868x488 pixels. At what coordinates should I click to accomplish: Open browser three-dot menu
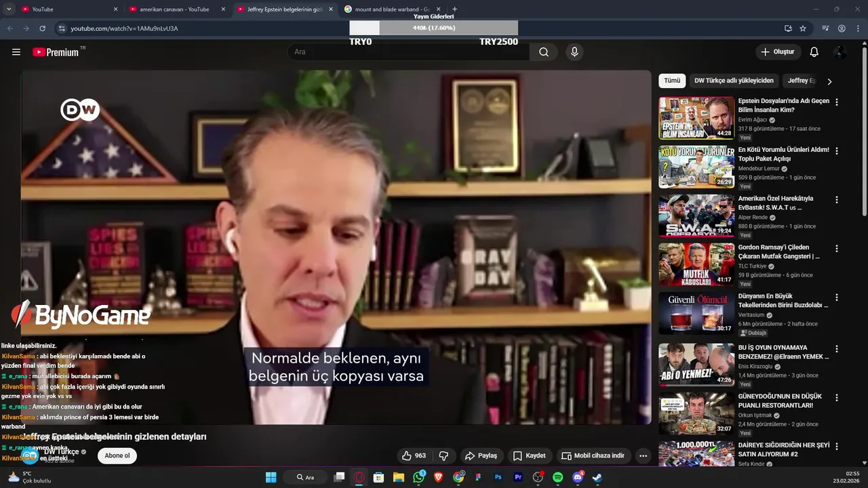857,28
